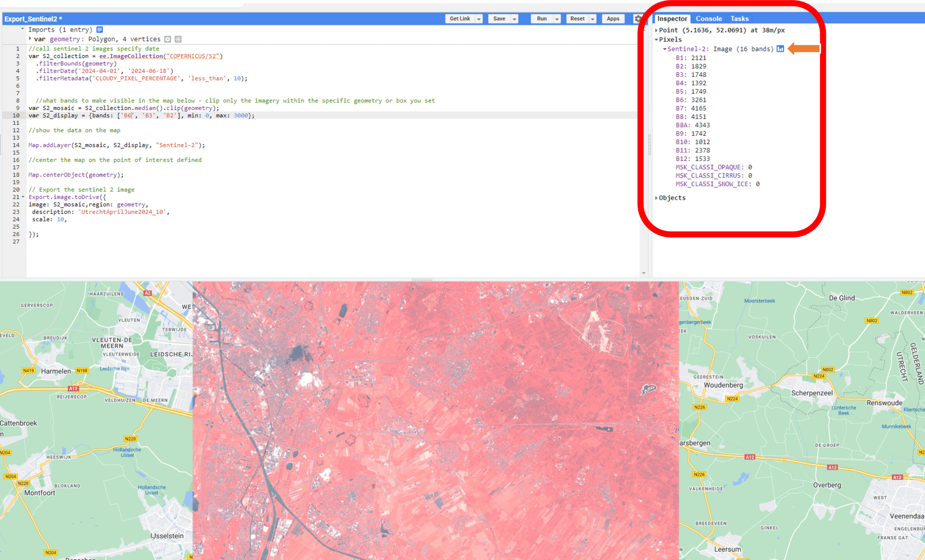Click the Apps button

(613, 19)
